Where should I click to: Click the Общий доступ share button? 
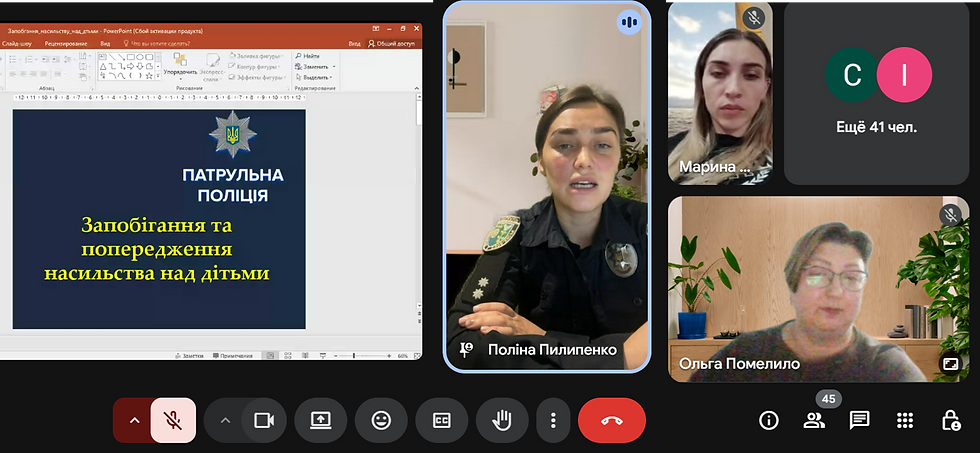(391, 44)
